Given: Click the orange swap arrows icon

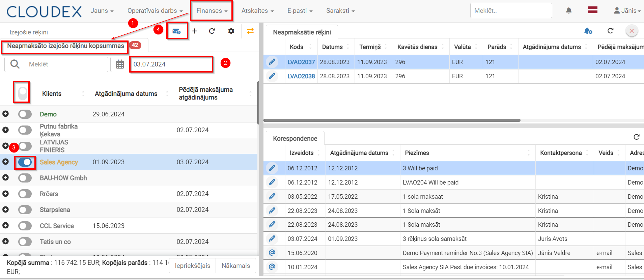Looking at the screenshot, I should [x=250, y=31].
